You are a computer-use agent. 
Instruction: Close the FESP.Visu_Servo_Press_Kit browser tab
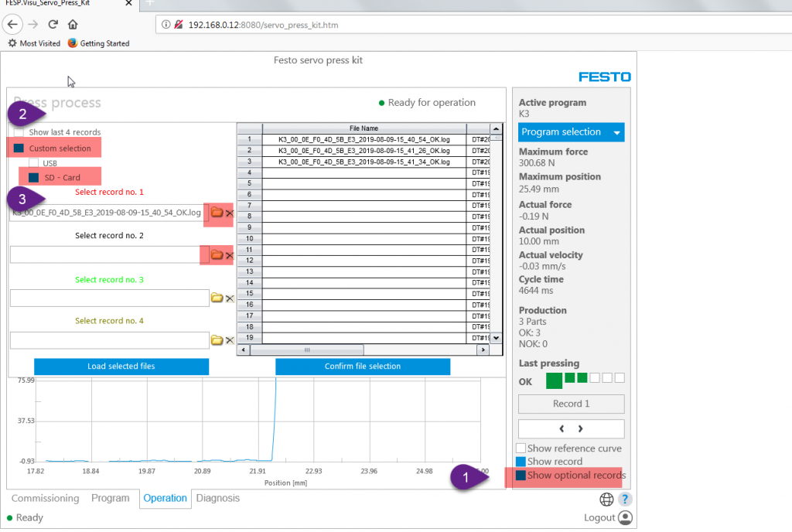coord(128,3)
